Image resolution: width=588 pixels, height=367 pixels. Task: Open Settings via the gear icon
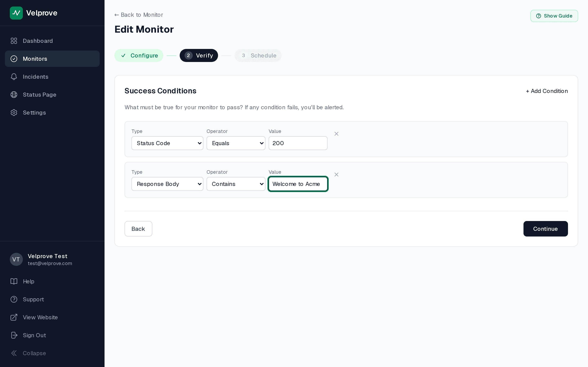tap(14, 113)
